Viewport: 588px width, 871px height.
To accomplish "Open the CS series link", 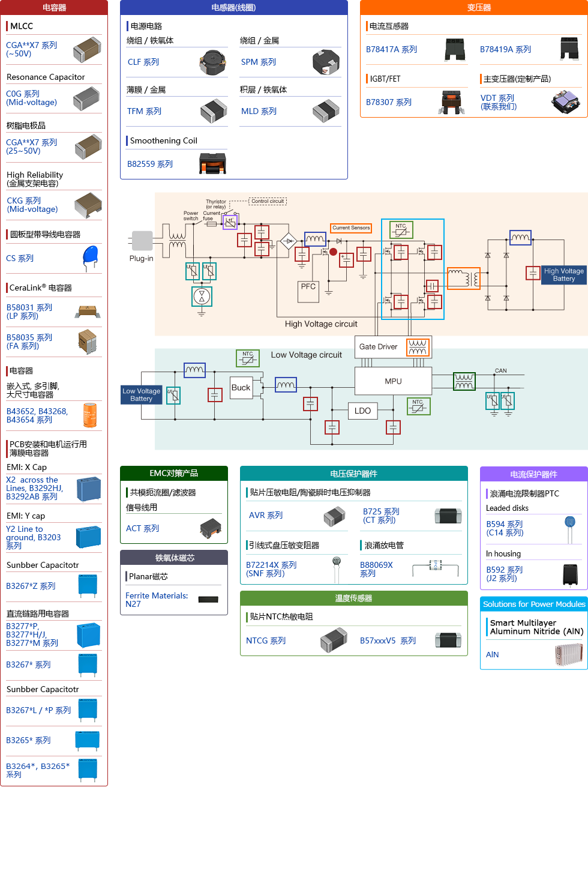I will point(20,258).
